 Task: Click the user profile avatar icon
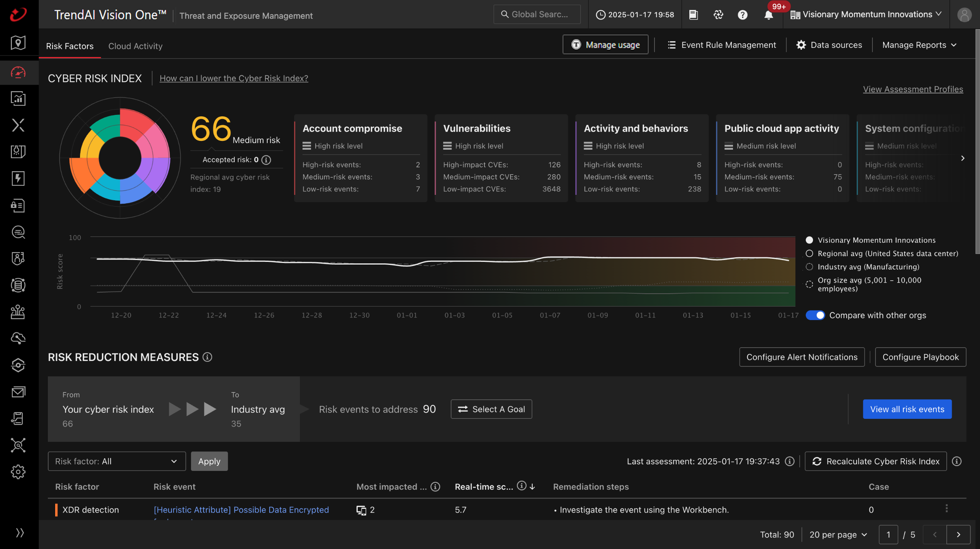[964, 15]
